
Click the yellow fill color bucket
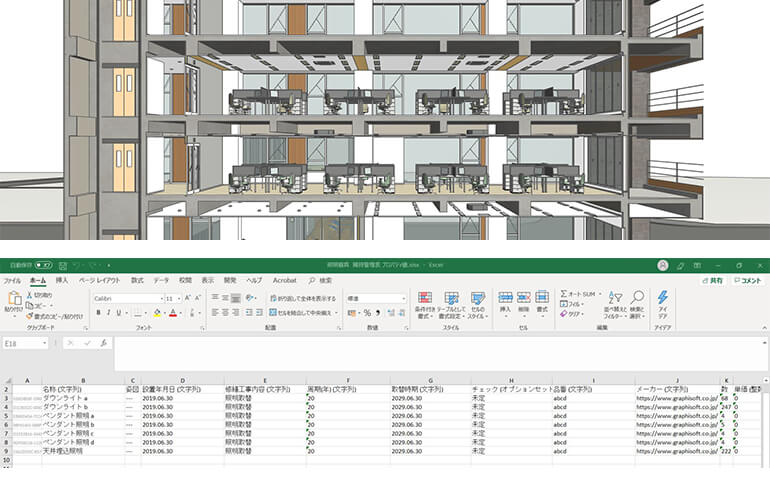158,313
